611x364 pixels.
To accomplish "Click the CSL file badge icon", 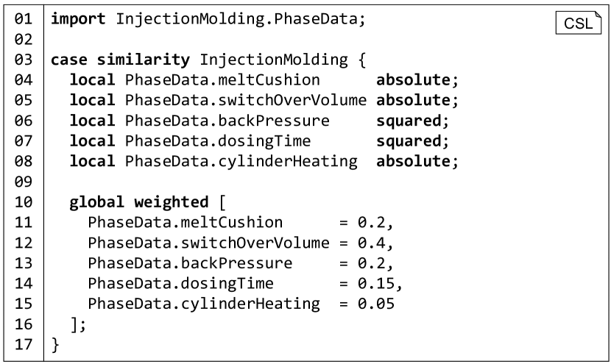I will 579,23.
